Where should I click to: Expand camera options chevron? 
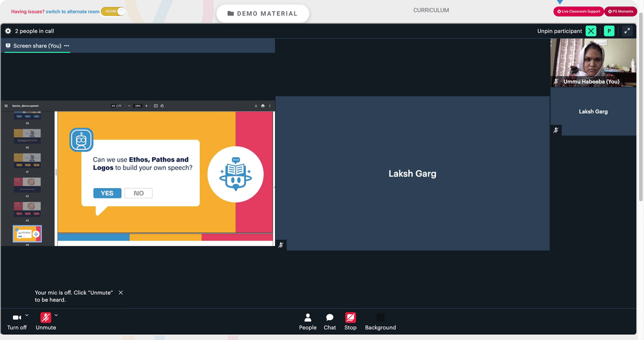coord(26,316)
